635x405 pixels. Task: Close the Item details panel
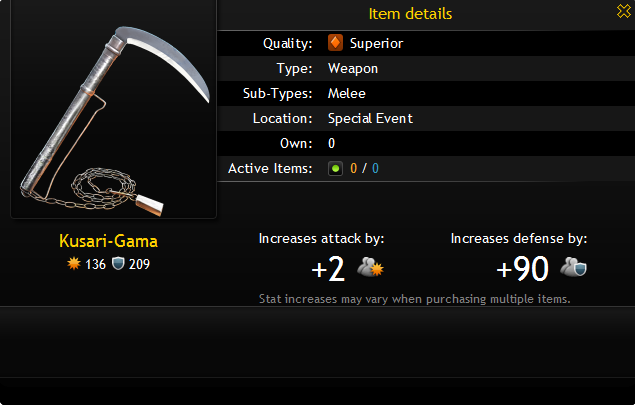(x=624, y=11)
